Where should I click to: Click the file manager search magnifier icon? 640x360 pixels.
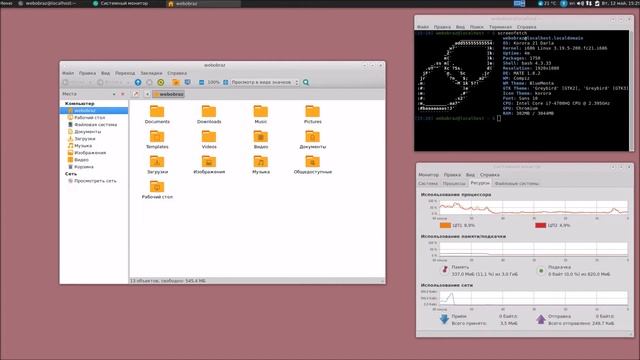coord(306,82)
